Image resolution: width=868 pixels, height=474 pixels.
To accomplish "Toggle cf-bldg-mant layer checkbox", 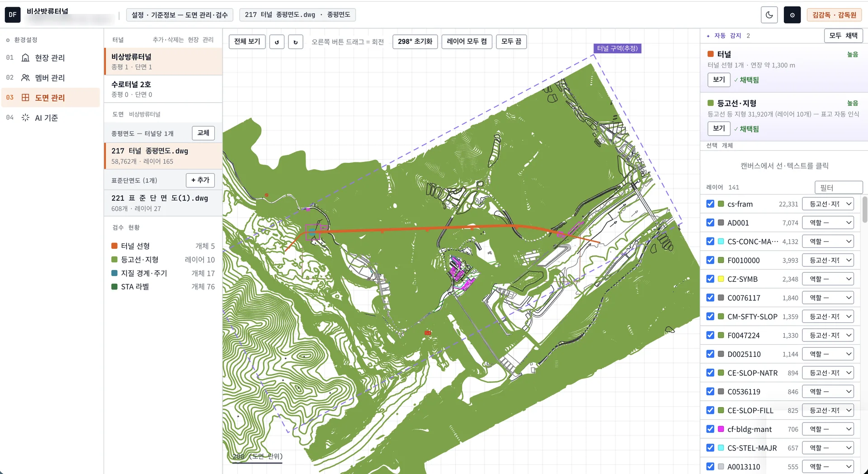I will 710,429.
